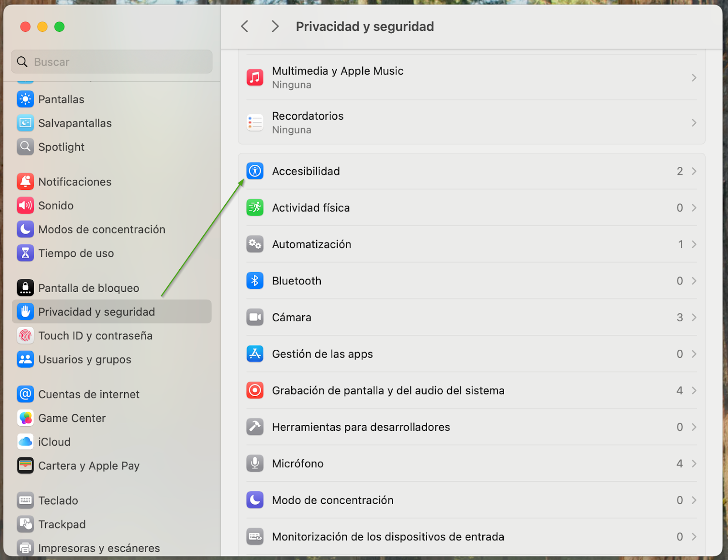Open Herramientas para desarrolladores settings

pyautogui.click(x=361, y=427)
